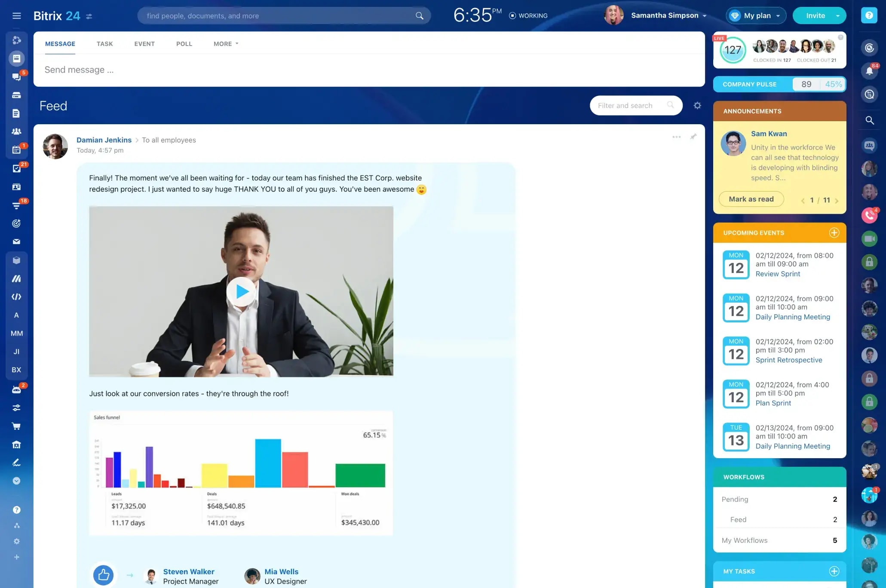The height and width of the screenshot is (588, 886).
Task: Click Mark as read button
Action: pyautogui.click(x=751, y=199)
